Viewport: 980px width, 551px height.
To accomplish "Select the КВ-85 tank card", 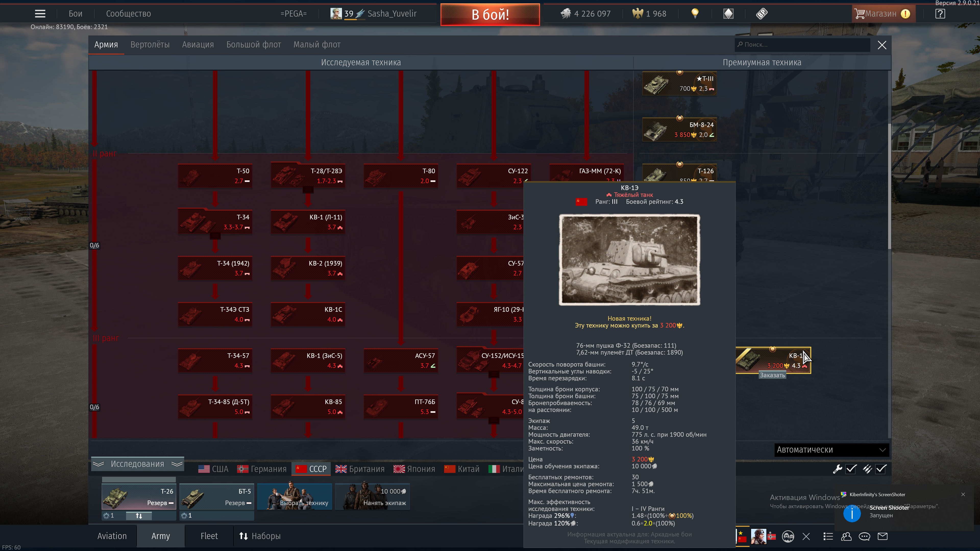I will point(308,407).
